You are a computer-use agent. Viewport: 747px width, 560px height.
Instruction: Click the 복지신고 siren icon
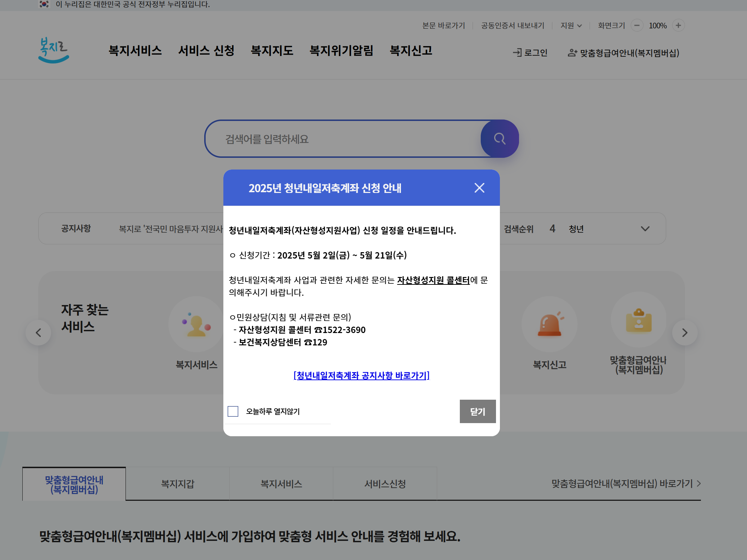click(549, 324)
